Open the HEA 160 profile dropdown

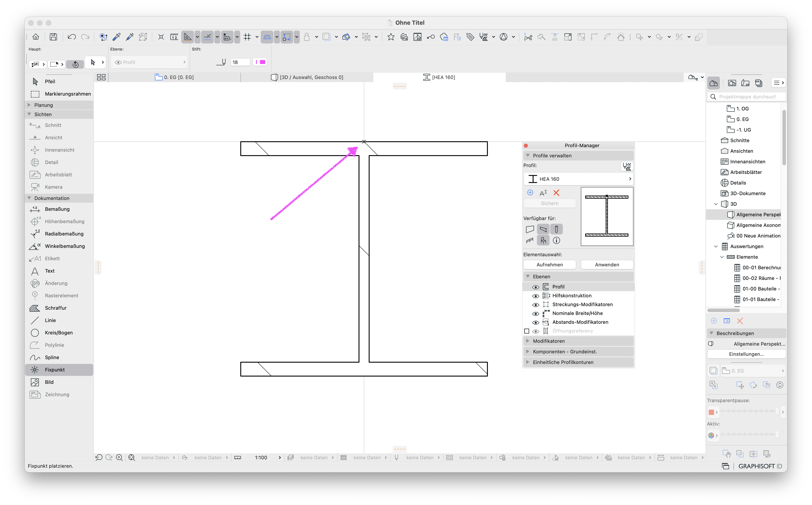pos(578,179)
